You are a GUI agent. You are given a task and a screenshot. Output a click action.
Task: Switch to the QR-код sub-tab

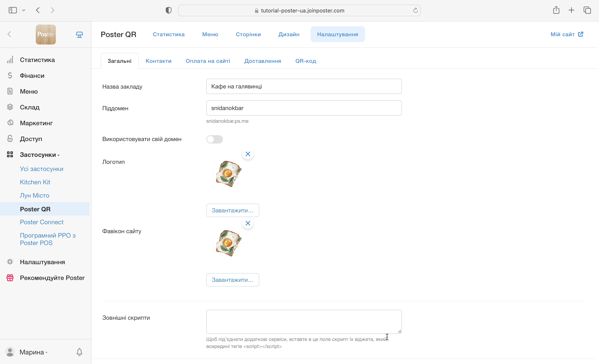point(306,61)
